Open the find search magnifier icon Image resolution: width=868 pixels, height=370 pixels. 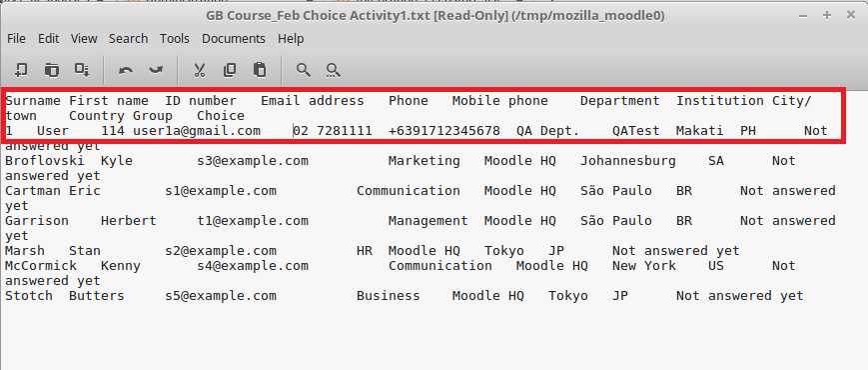point(304,70)
